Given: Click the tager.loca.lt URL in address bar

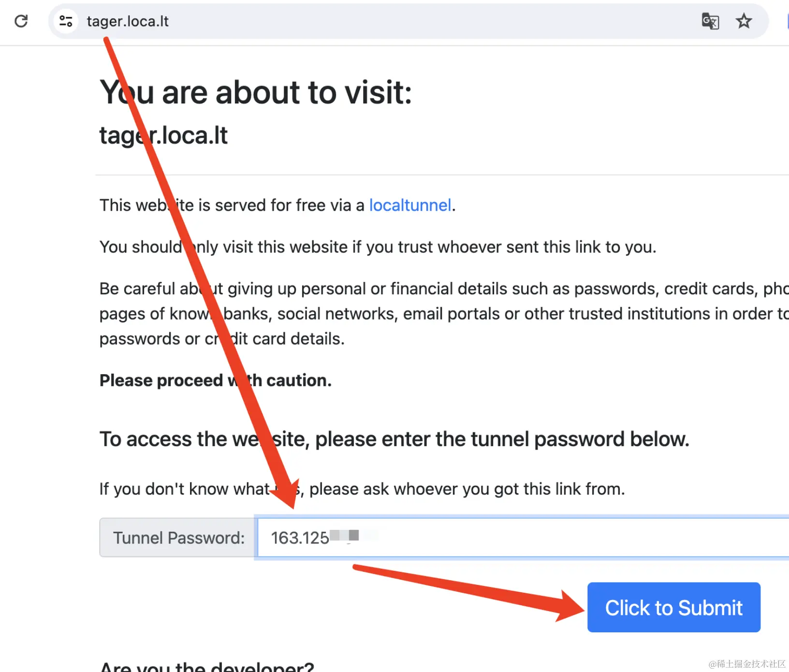Looking at the screenshot, I should [128, 22].
